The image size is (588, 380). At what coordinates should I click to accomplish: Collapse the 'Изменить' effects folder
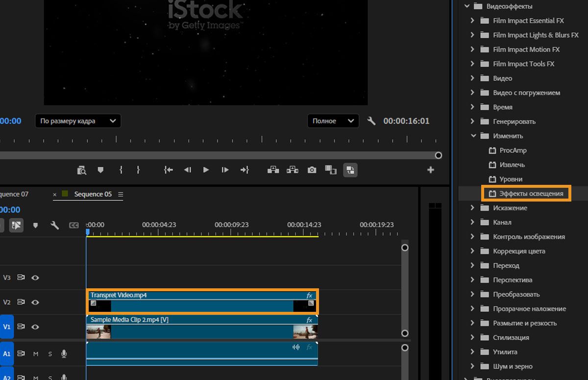[x=472, y=136]
